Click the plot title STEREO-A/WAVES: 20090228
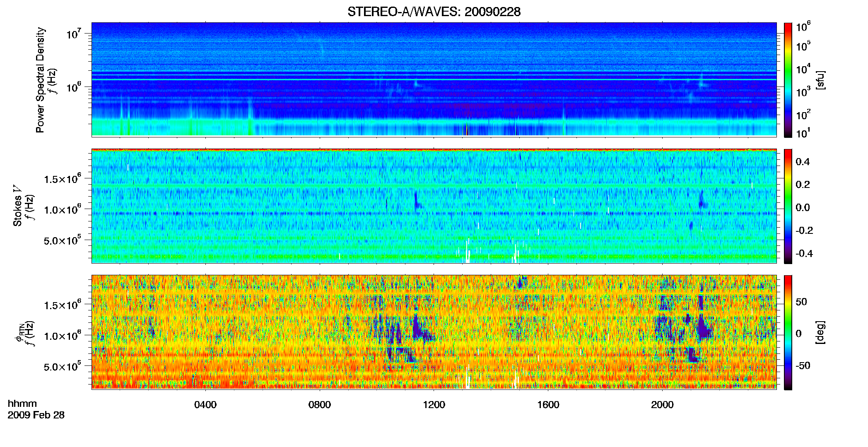Image resolution: width=868 pixels, height=447 pixels. pyautogui.click(x=434, y=12)
